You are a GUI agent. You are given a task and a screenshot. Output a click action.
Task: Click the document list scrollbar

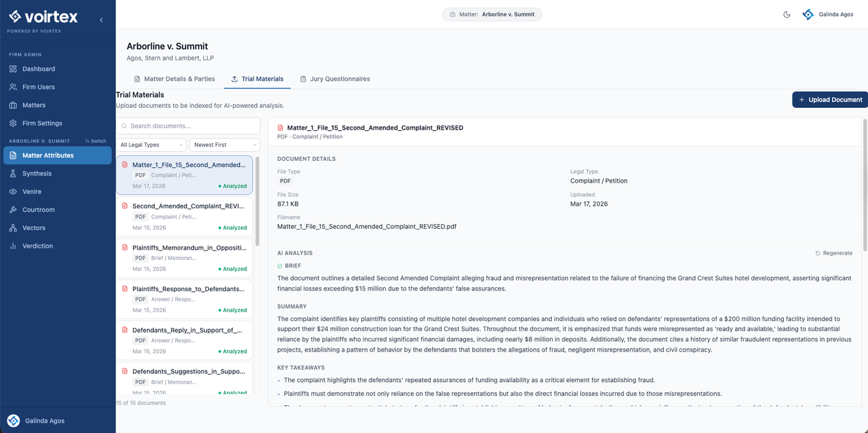click(257, 201)
